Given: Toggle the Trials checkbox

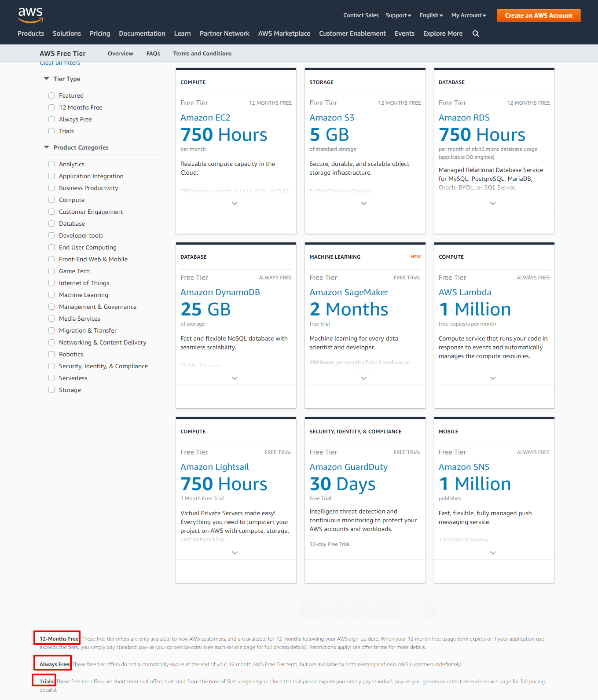Looking at the screenshot, I should (x=51, y=131).
